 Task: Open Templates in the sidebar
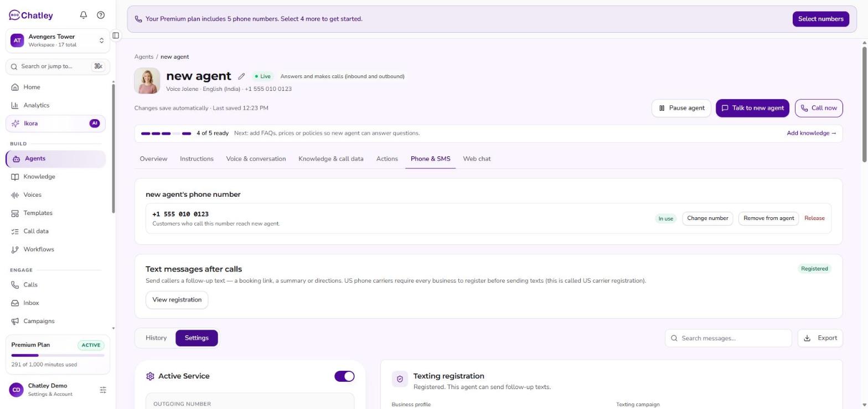[x=55, y=213]
